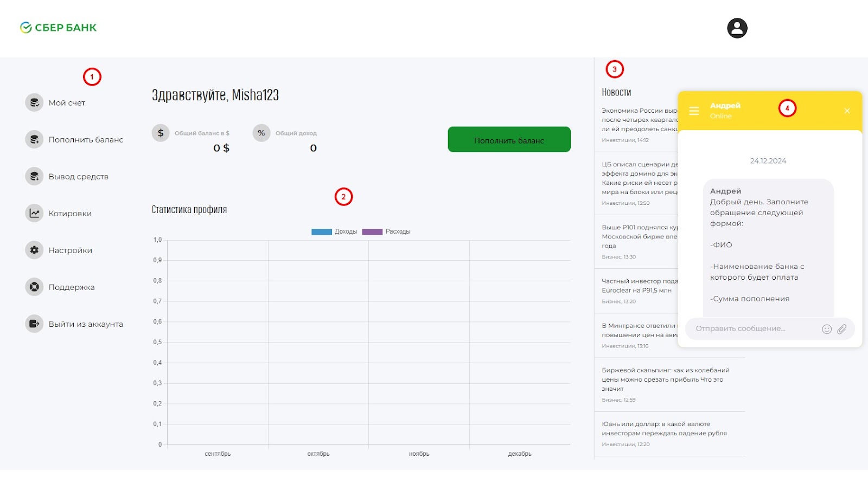Click the gear icon beside Настройки
Screen dimensions: 868x484
tap(34, 250)
